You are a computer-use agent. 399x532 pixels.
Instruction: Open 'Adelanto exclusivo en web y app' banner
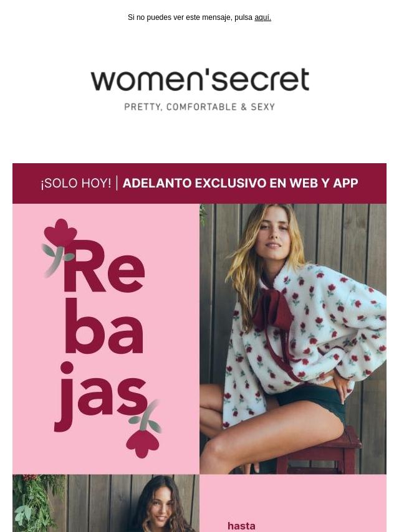[240, 183]
